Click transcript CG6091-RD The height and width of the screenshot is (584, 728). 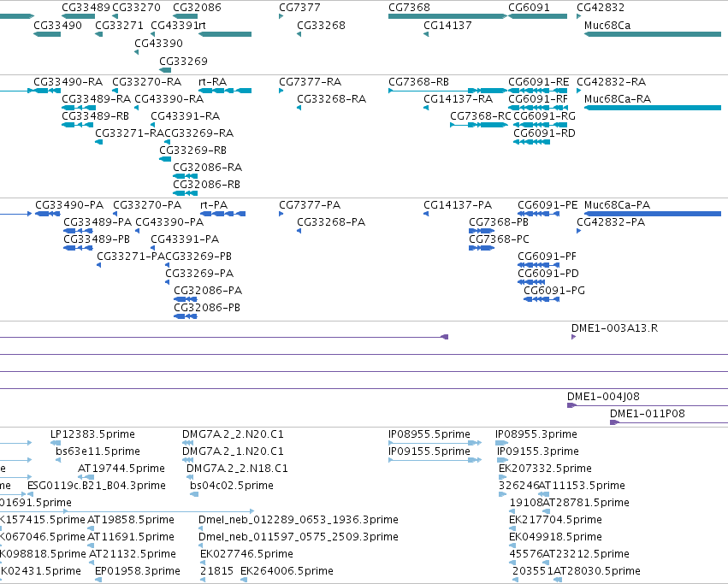tap(544, 133)
